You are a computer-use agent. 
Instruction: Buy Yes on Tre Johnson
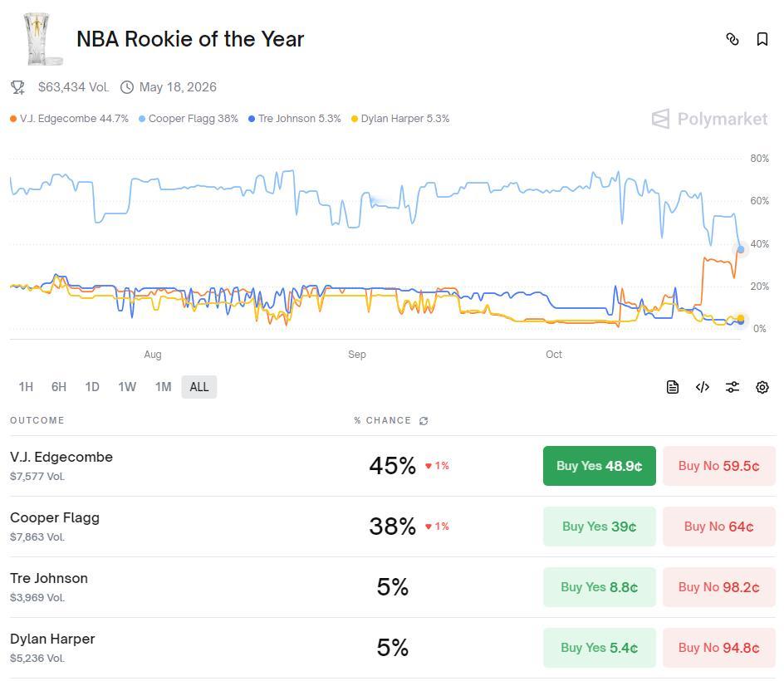pyautogui.click(x=599, y=587)
